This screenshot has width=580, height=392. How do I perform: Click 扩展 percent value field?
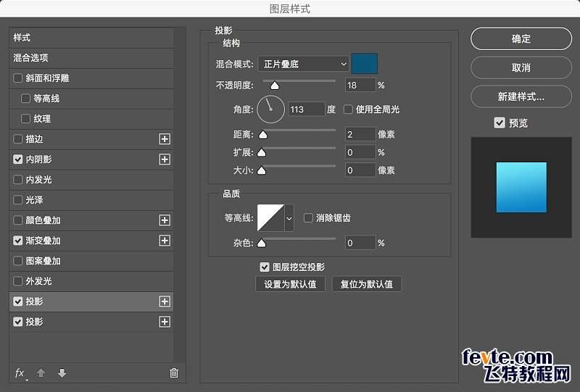[360, 152]
